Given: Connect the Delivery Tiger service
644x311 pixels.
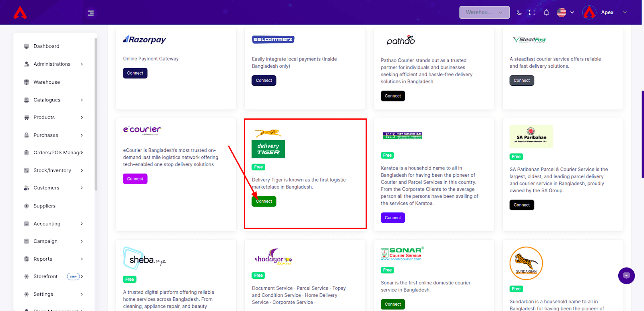Looking at the screenshot, I should click(264, 201).
